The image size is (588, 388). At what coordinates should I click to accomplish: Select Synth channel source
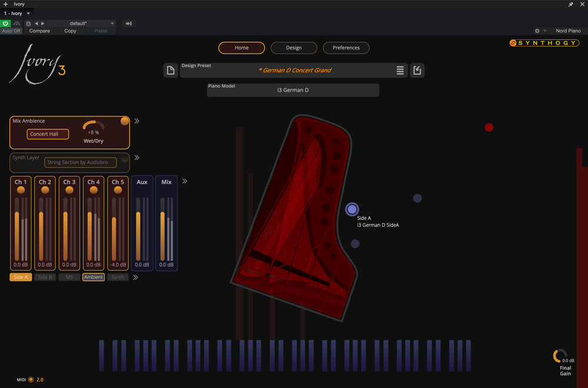(x=118, y=277)
